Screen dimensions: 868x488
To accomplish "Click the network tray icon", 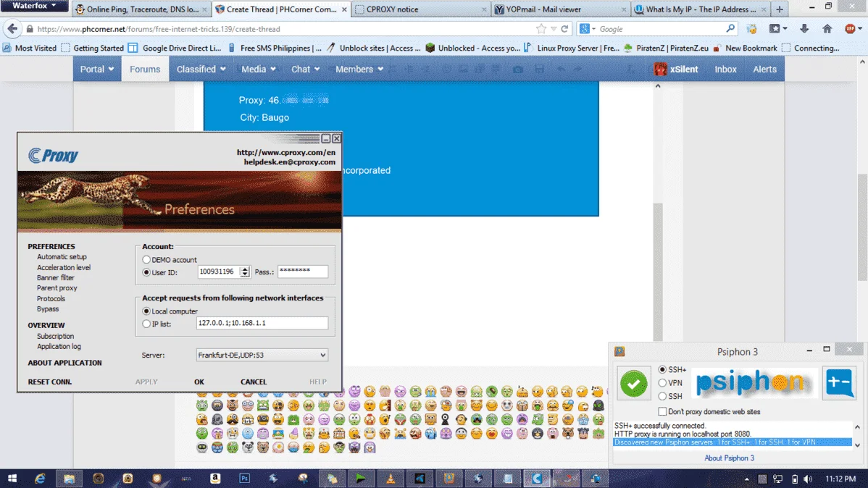I will (777, 479).
